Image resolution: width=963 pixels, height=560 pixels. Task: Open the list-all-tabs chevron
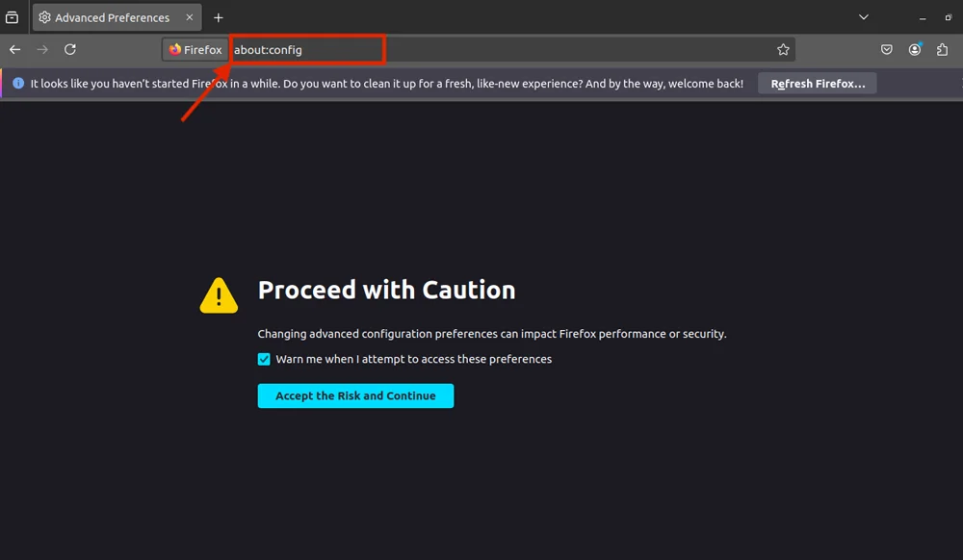864,16
